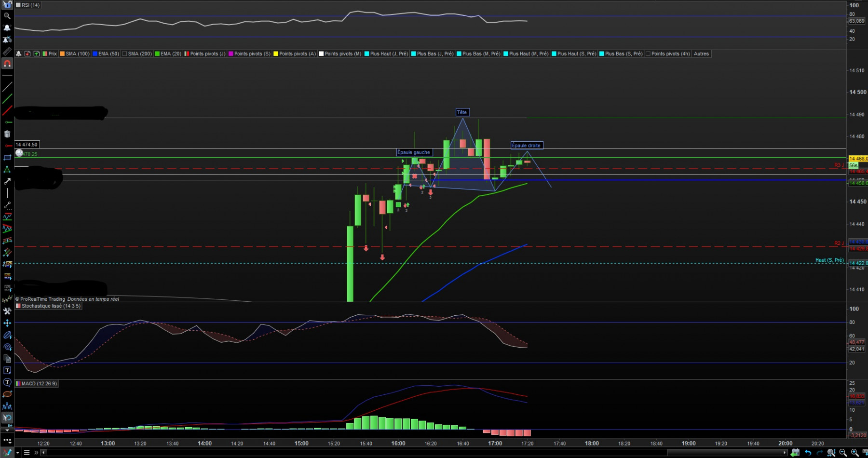
Task: Click the zoom out magnifier
Action: 843,453
